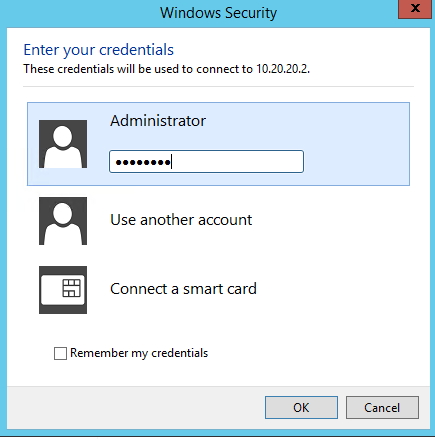Select the Administrator user avatar icon

point(63,144)
